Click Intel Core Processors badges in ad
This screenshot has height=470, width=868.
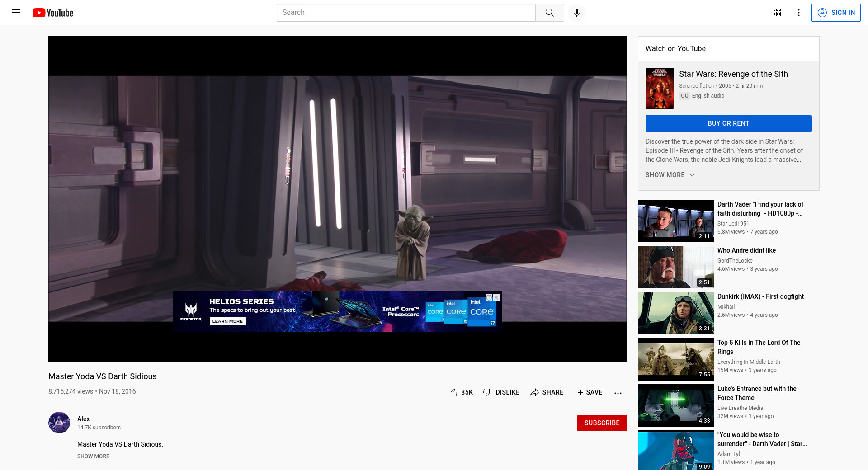point(461,312)
